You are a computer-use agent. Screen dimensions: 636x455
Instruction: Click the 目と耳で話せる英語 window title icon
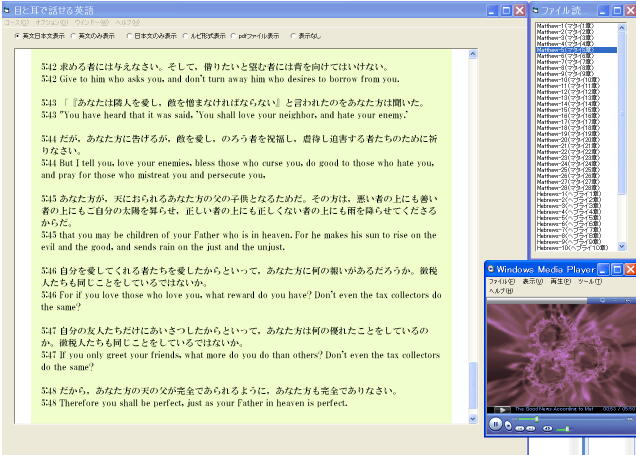(x=6, y=10)
